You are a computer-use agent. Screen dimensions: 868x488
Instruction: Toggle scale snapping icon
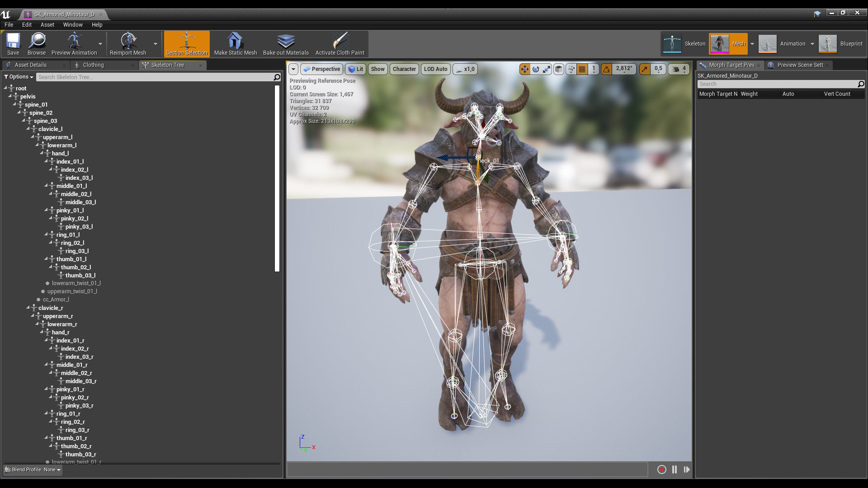tap(645, 69)
